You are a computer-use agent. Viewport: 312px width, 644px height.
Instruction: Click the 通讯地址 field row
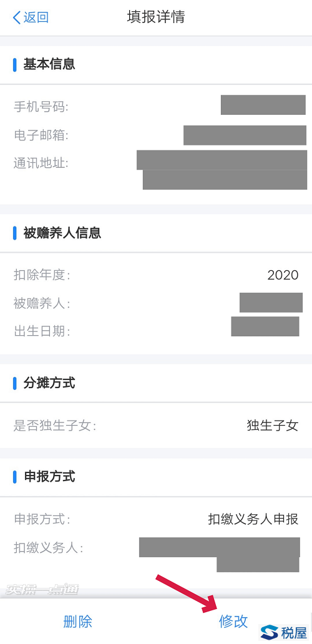(156, 169)
